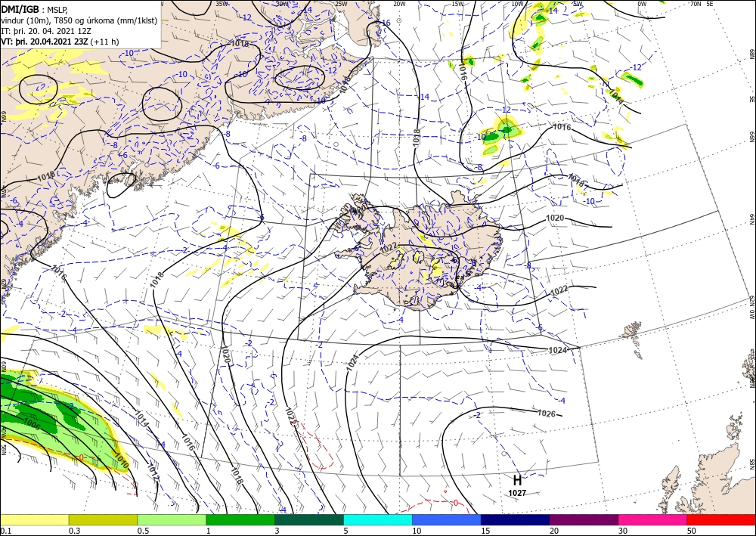
Task: Click the 10W longitude label
Action: click(x=517, y=4)
